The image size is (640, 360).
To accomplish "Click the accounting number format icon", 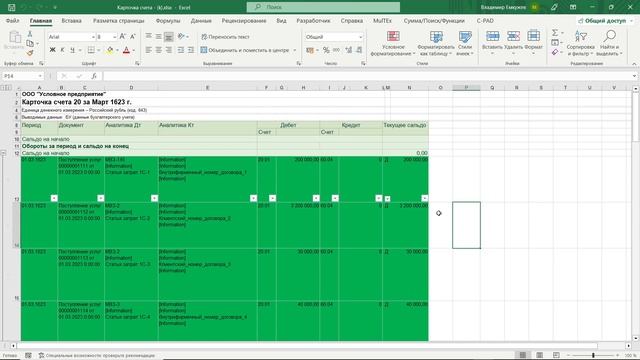I will 310,50.
